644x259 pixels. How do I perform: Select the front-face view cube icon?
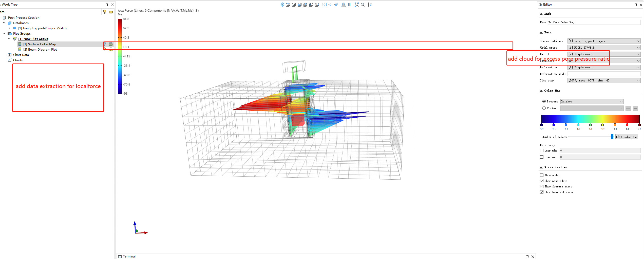[x=300, y=5]
